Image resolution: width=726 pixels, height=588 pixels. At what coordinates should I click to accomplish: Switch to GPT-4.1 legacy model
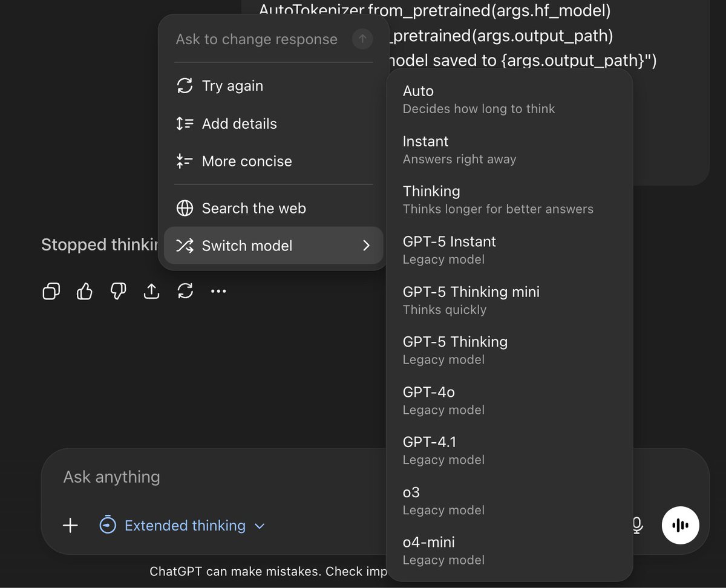coord(509,451)
